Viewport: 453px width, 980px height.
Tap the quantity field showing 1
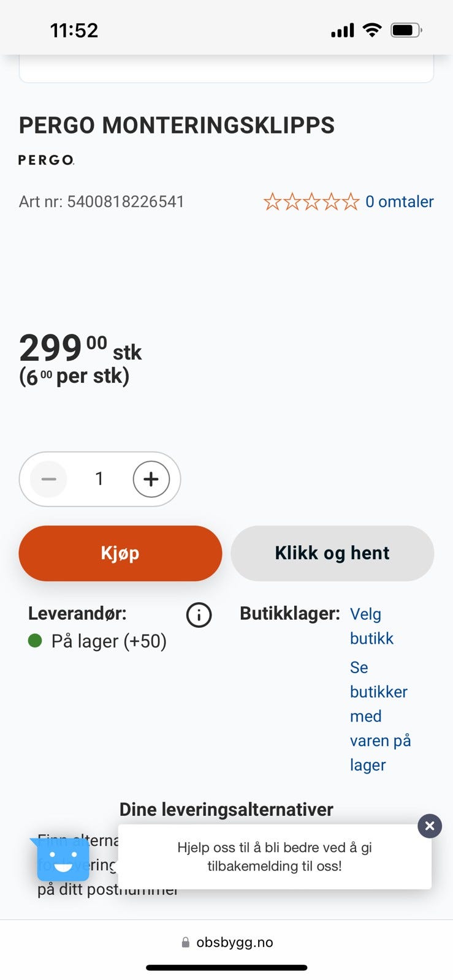point(99,479)
